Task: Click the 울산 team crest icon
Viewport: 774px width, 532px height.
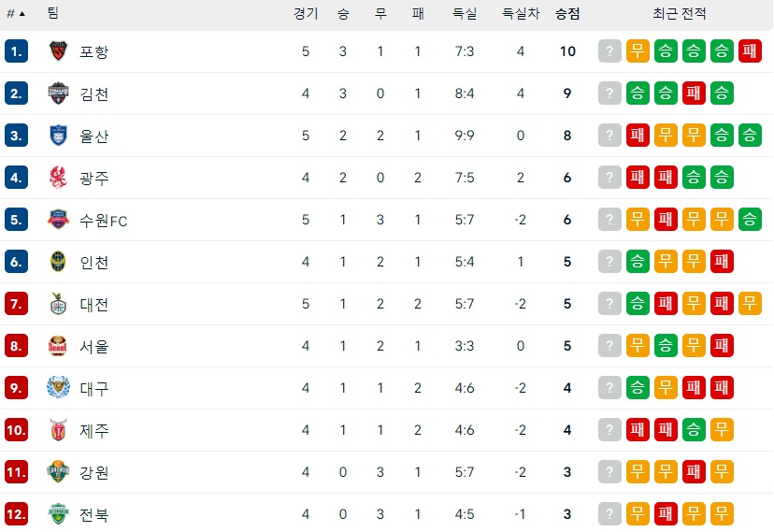Action: [59, 136]
